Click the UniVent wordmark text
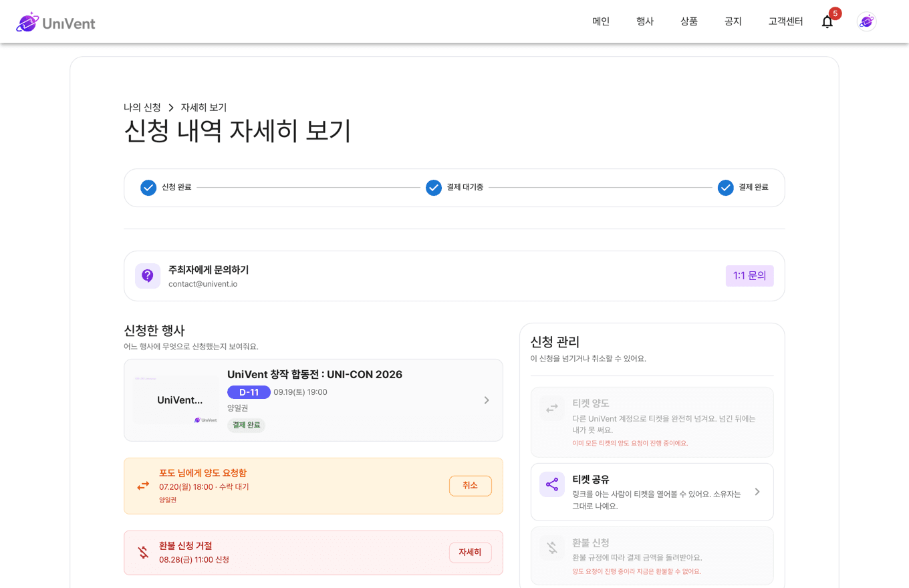The width and height of the screenshot is (909, 588). pos(69,23)
